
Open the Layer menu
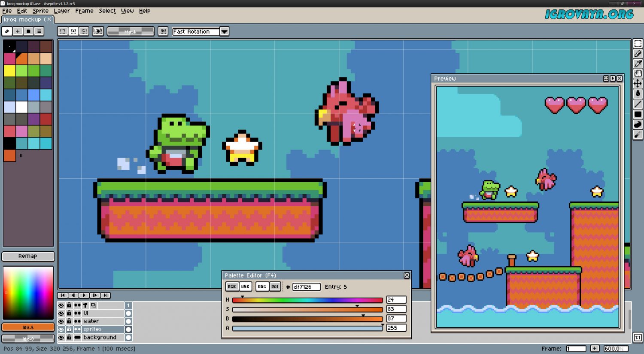[x=61, y=11]
